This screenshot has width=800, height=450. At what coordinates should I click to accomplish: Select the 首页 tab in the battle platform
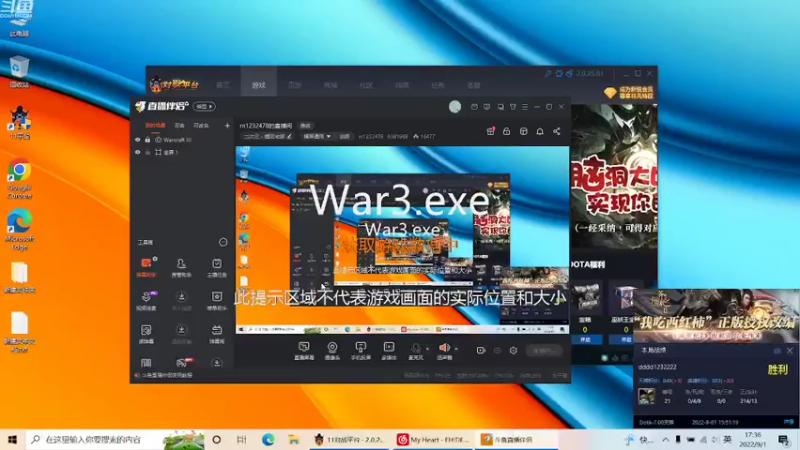tap(223, 85)
